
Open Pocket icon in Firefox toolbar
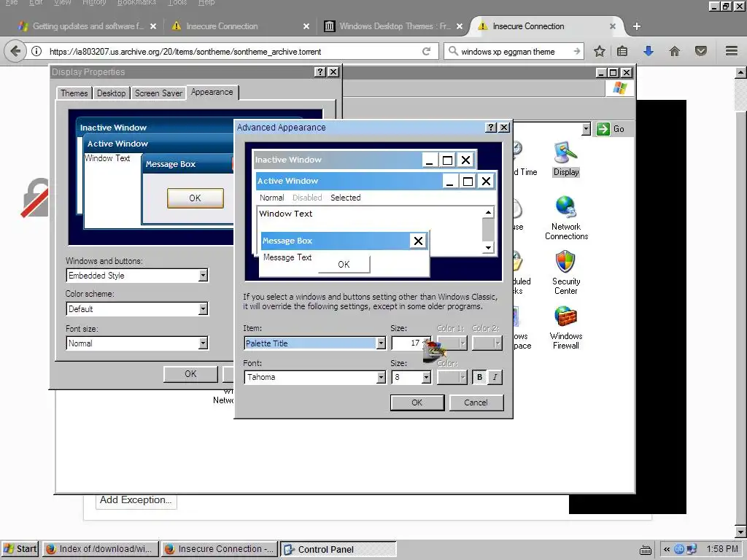701,51
